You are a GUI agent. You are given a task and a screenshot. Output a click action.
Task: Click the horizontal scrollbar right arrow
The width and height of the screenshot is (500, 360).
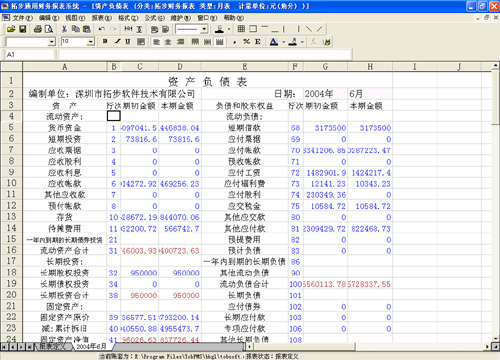pos(487,347)
